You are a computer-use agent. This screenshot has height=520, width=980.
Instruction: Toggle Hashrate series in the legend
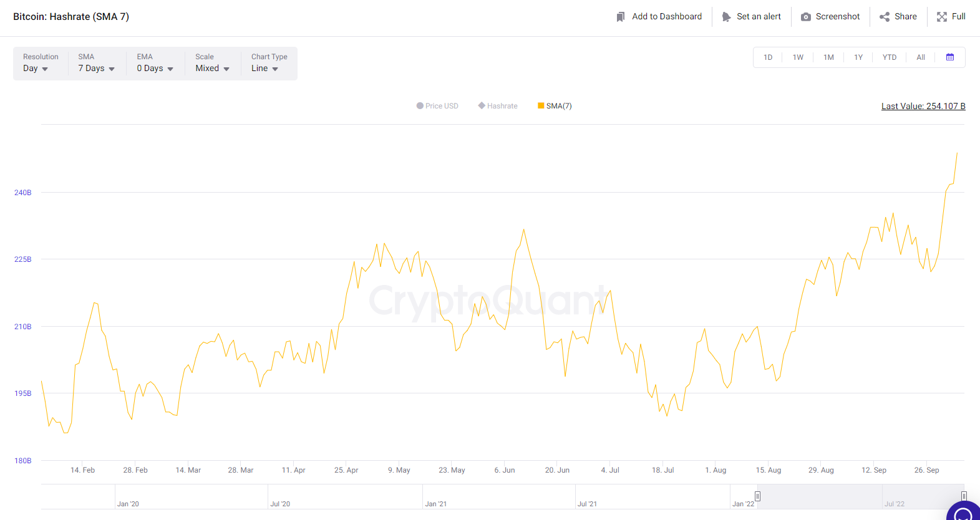[x=498, y=106]
